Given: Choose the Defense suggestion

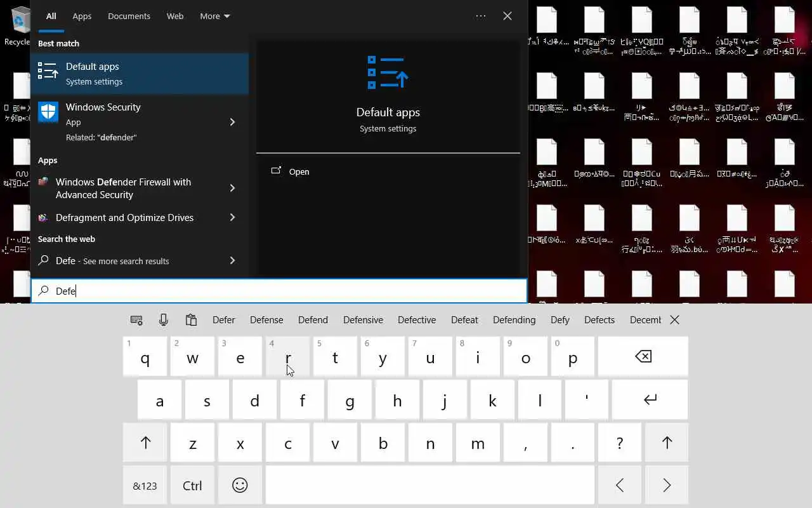Looking at the screenshot, I should pyautogui.click(x=266, y=320).
